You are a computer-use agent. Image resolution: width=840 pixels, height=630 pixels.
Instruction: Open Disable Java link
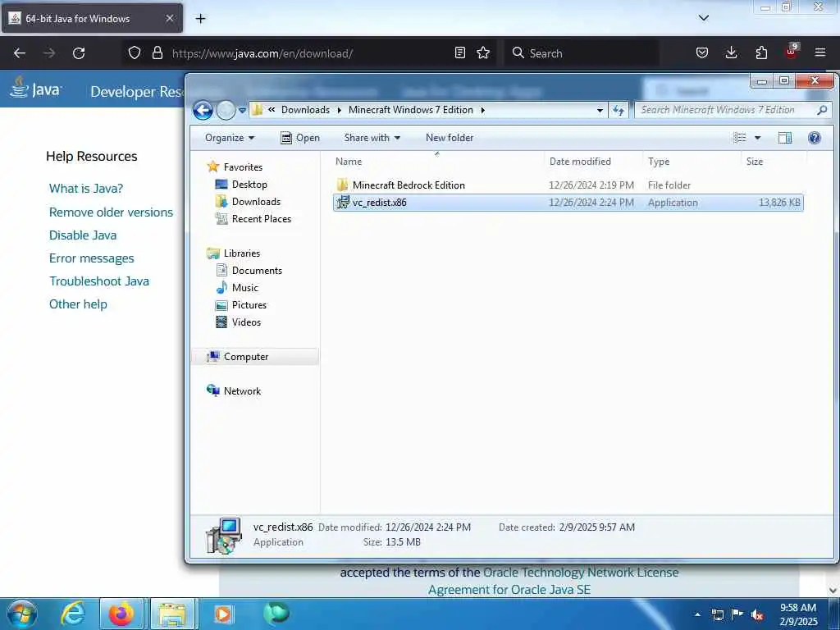pyautogui.click(x=83, y=235)
